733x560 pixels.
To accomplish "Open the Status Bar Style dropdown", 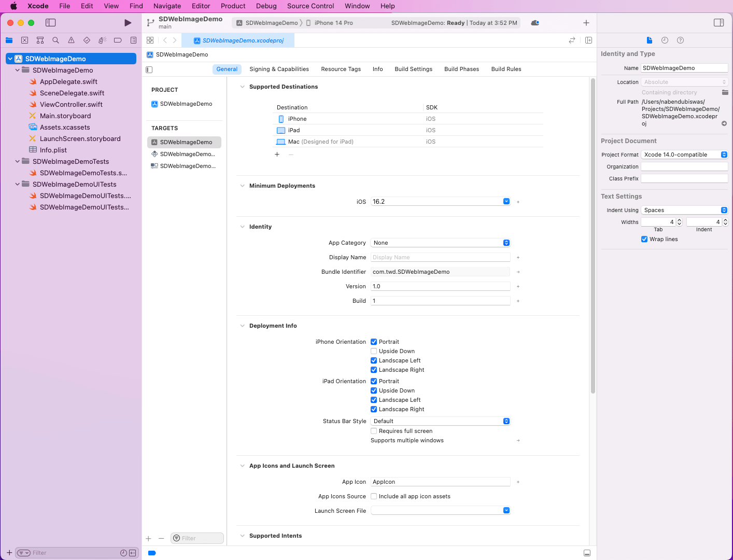I will (x=441, y=422).
